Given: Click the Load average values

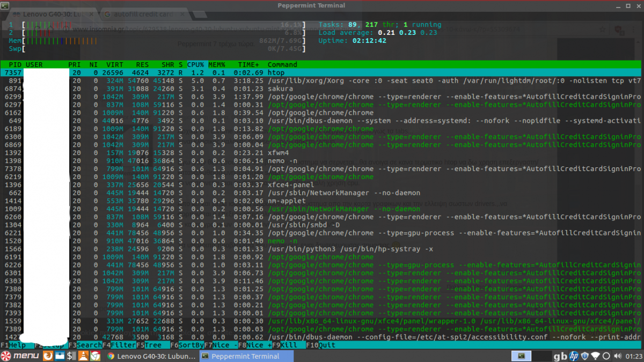Looking at the screenshot, I should pyautogui.click(x=407, y=33).
